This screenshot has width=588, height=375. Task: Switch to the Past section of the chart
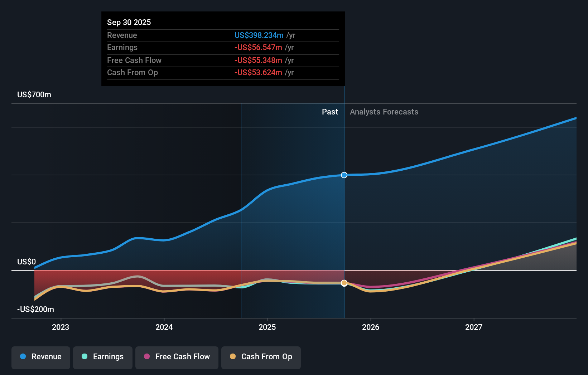pyautogui.click(x=330, y=112)
